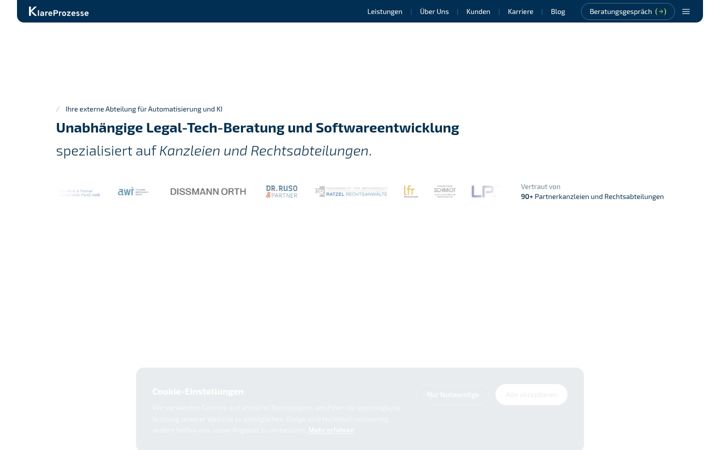Click the LP partner logo

point(482,191)
